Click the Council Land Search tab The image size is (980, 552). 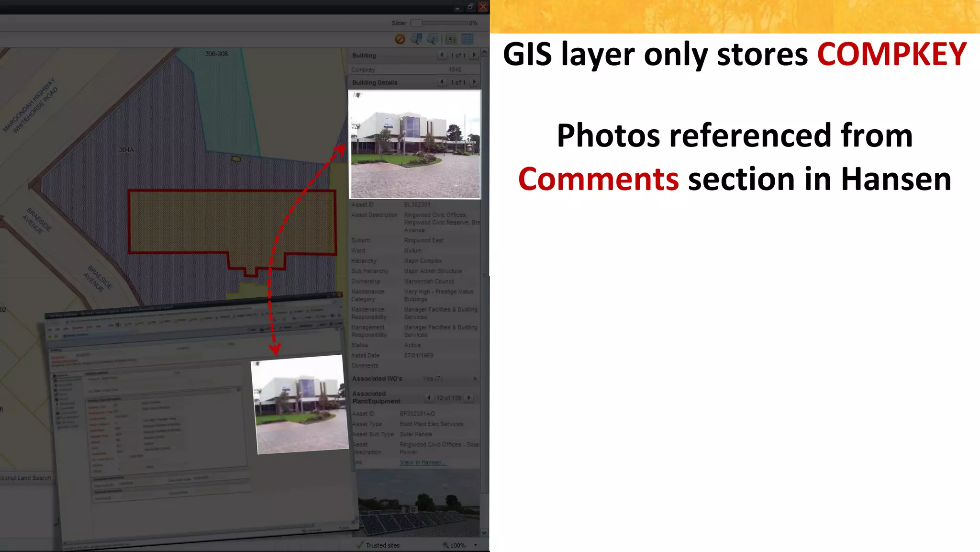click(25, 478)
